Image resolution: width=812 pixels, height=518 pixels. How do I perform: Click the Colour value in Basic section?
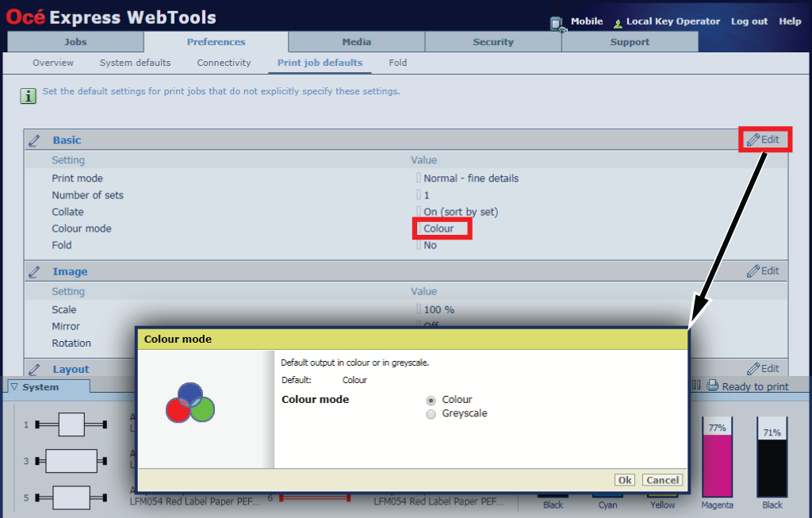tap(439, 228)
